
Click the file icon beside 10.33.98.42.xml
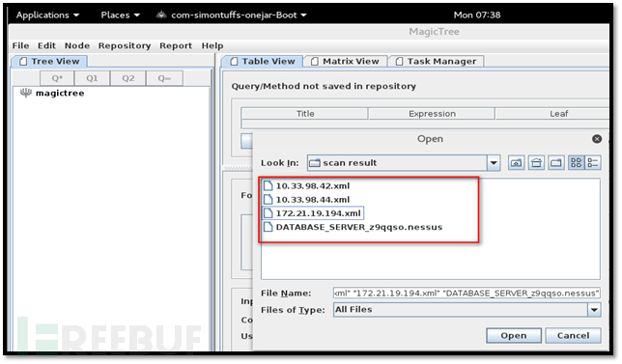pos(269,185)
